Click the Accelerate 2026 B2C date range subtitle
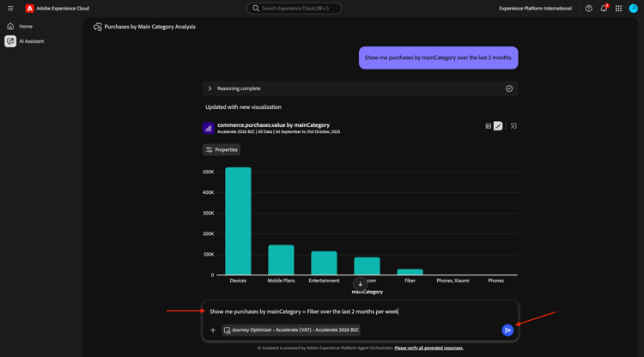 point(278,131)
